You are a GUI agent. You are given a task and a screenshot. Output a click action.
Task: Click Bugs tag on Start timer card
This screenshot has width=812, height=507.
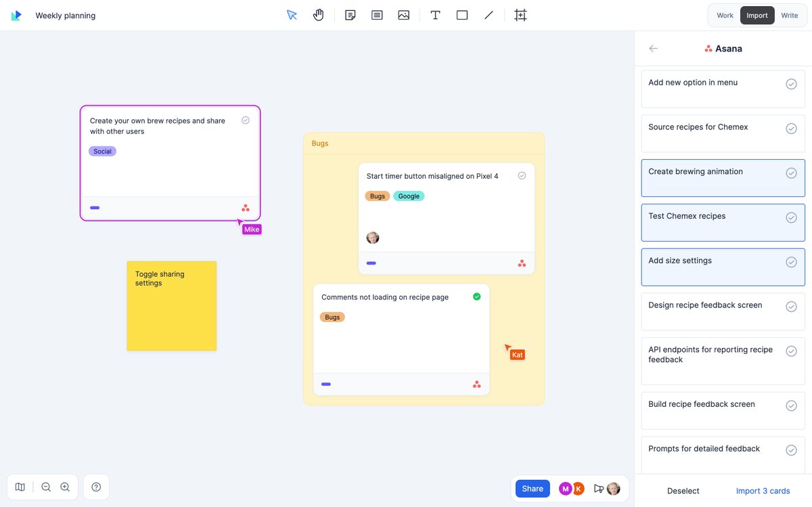coord(378,196)
